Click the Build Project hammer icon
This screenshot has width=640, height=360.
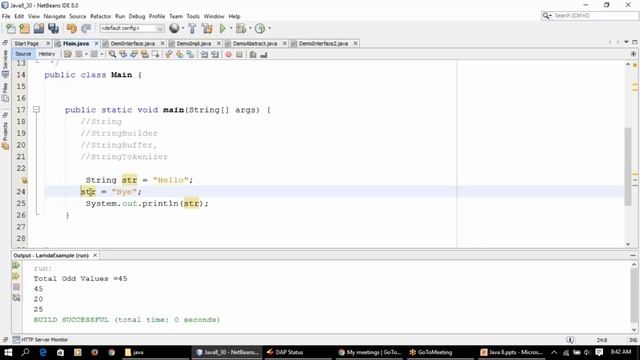(192, 29)
